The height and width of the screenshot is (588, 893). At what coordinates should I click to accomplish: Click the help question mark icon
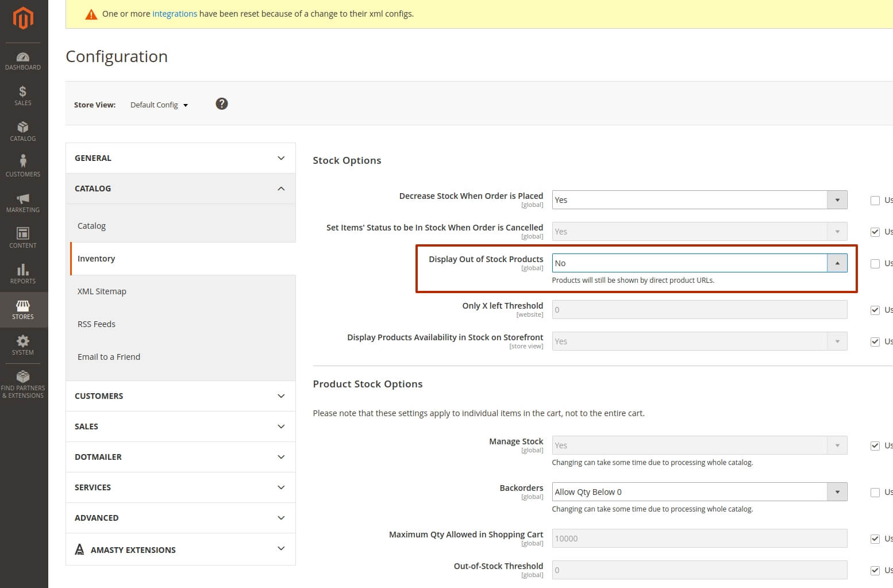pyautogui.click(x=222, y=104)
